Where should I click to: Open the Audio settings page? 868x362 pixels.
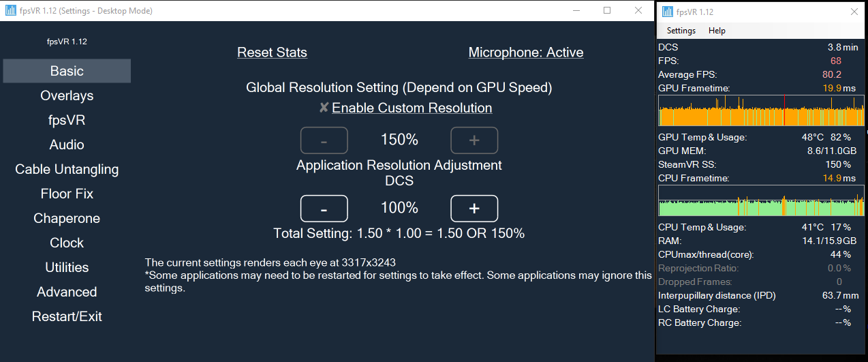tap(67, 145)
